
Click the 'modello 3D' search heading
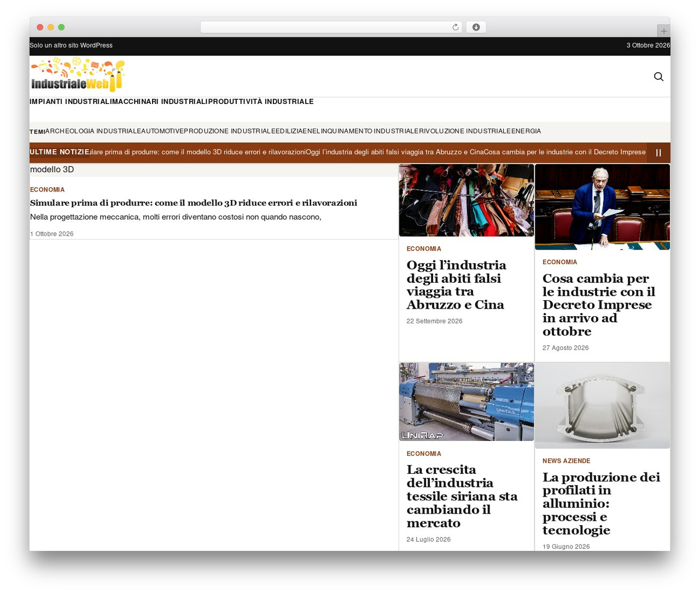pyautogui.click(x=52, y=170)
